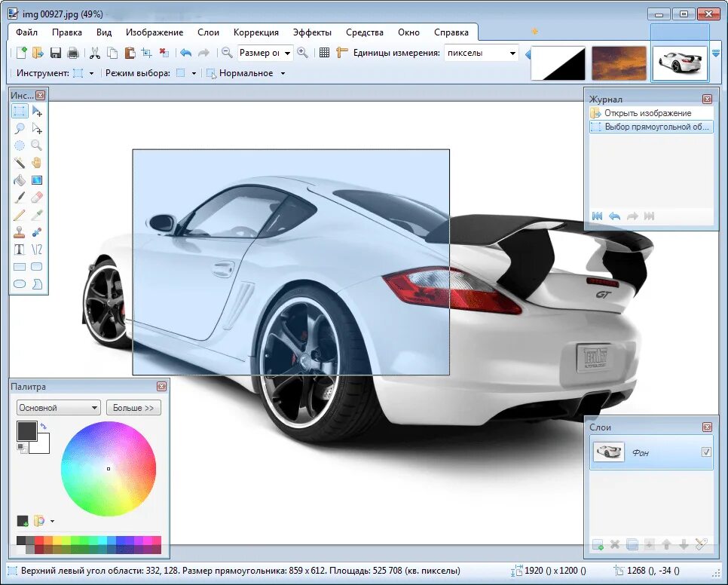Select the Move Selection tool

point(37,129)
